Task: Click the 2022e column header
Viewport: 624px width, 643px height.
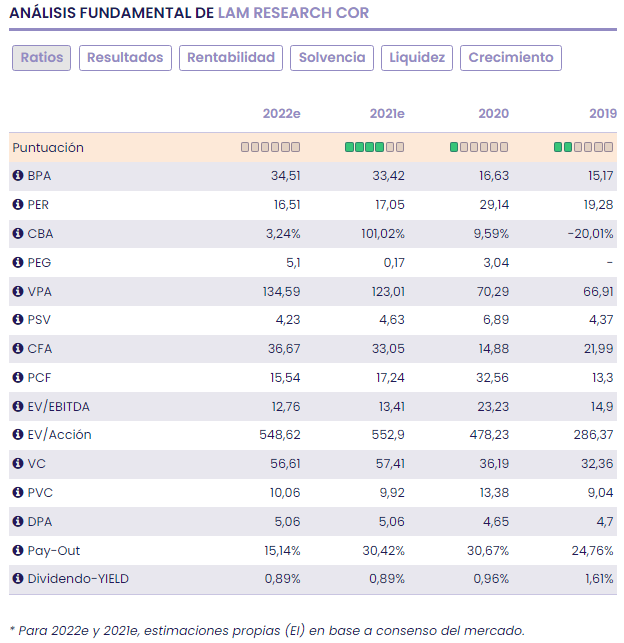Action: (282, 114)
